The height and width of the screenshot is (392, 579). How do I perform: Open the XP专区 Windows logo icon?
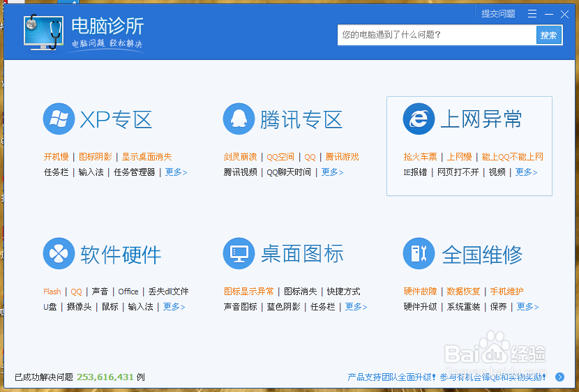(x=59, y=119)
